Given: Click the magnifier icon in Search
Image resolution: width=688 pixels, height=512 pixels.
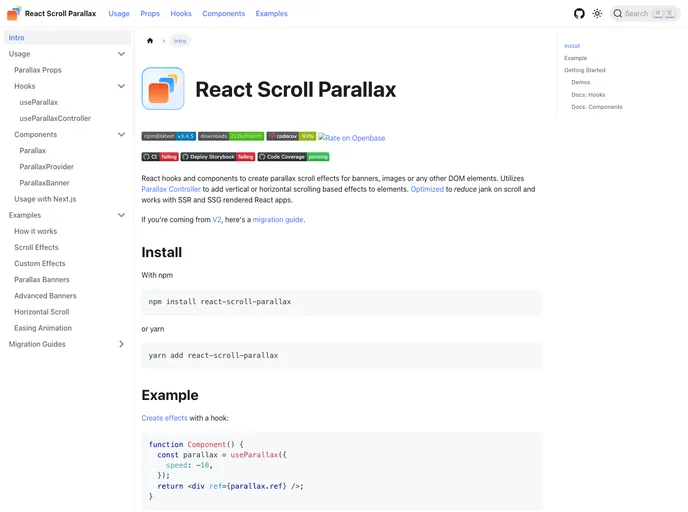Looking at the screenshot, I should (x=618, y=14).
